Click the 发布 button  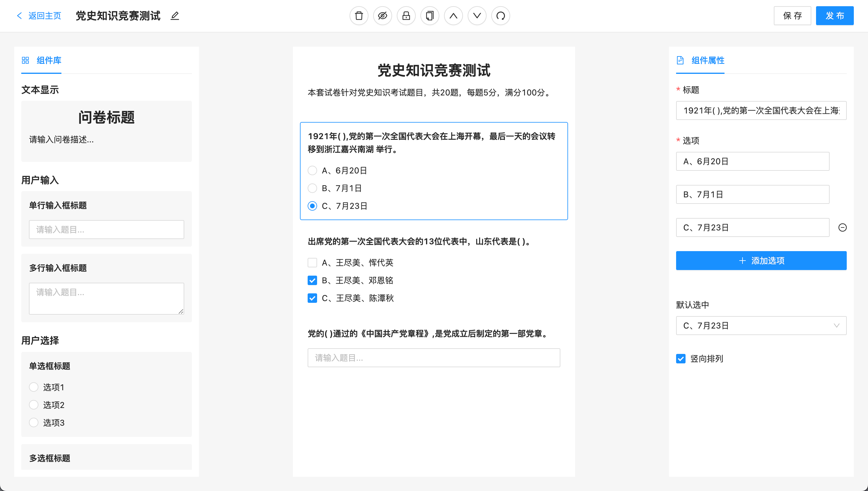[x=834, y=16]
